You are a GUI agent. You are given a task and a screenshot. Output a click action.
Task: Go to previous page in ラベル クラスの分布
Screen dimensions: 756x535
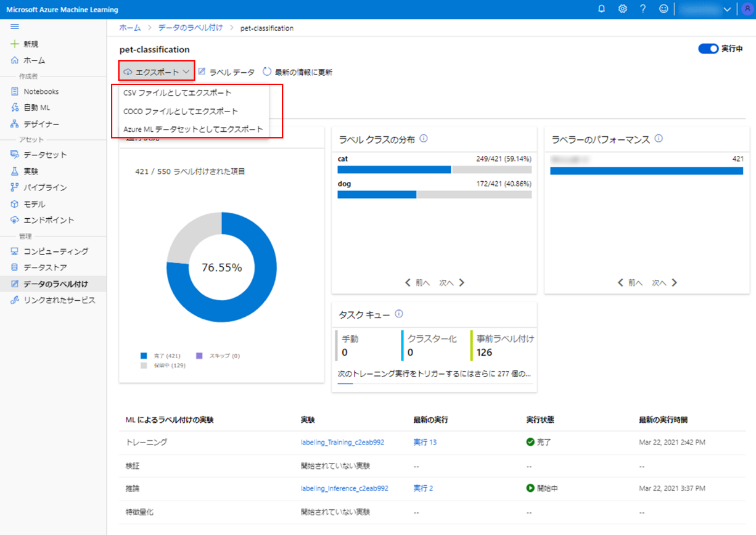[x=417, y=283]
